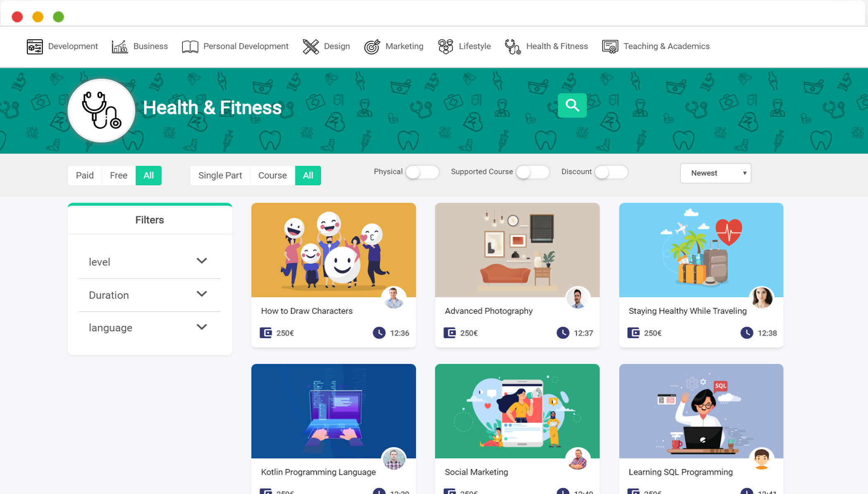
Task: Expand the level filter
Action: pos(149,262)
